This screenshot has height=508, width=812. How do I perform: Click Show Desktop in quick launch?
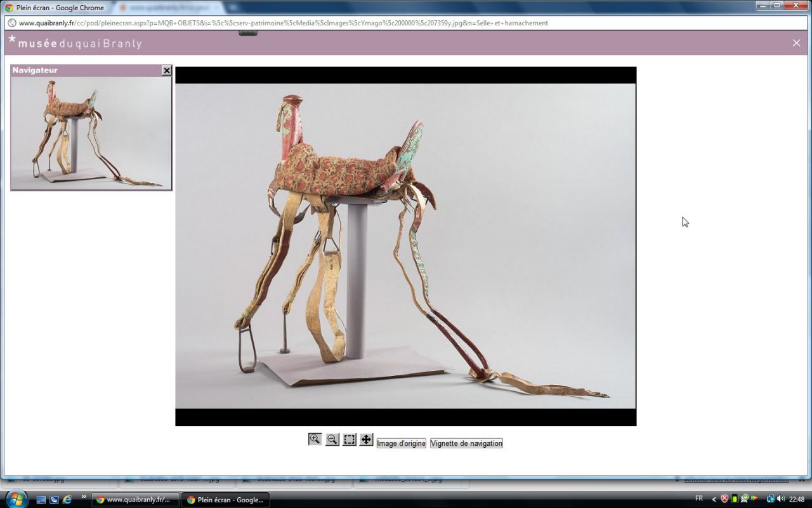41,500
